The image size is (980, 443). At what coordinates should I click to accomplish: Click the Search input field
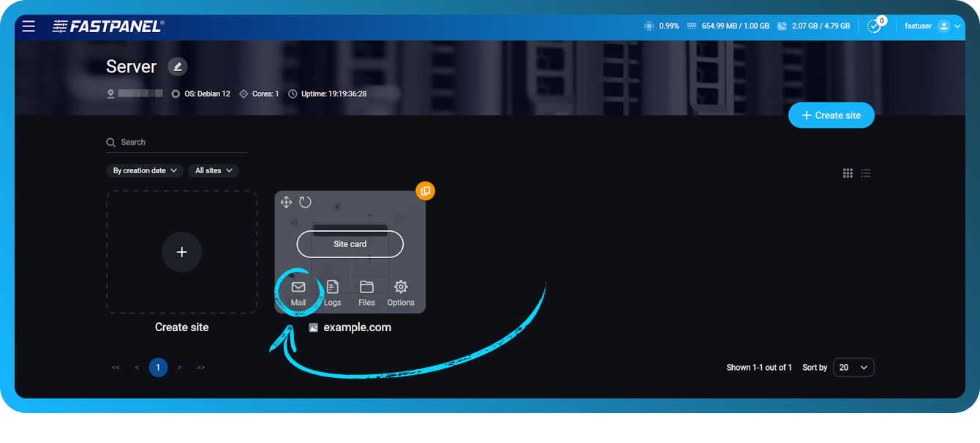tap(176, 142)
